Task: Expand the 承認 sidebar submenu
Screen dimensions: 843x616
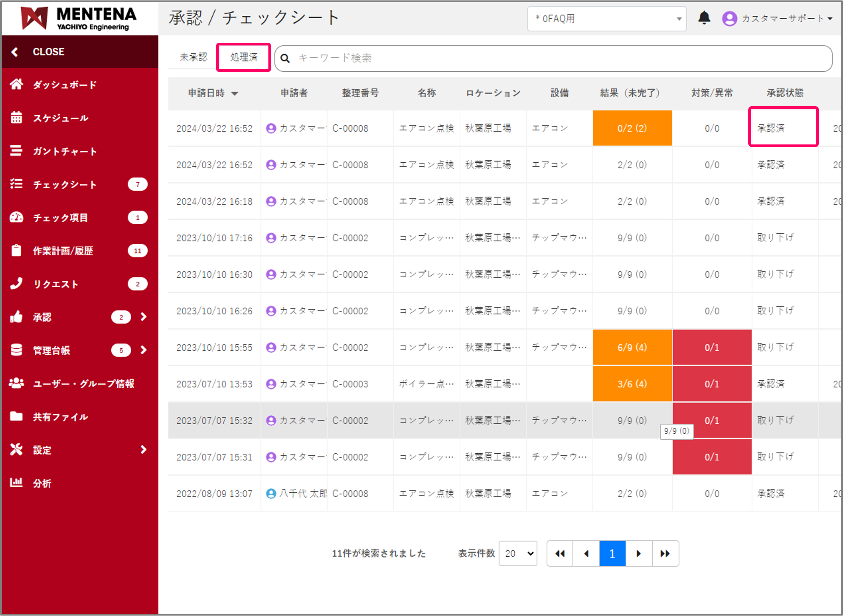Action: tap(144, 317)
